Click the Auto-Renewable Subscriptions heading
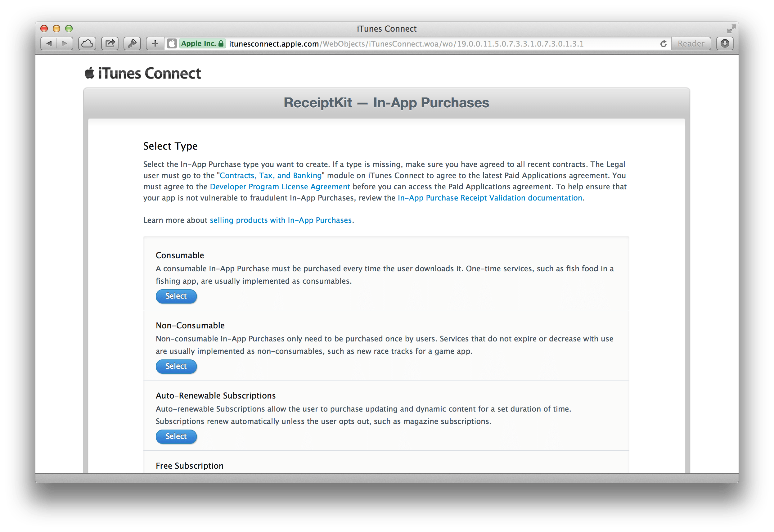 216,396
